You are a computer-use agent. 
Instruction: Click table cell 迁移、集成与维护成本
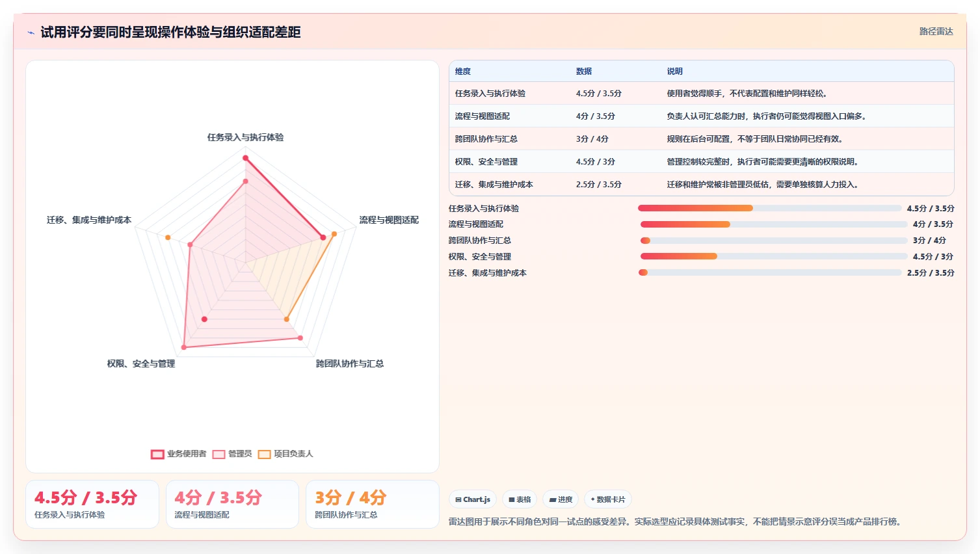tap(494, 185)
